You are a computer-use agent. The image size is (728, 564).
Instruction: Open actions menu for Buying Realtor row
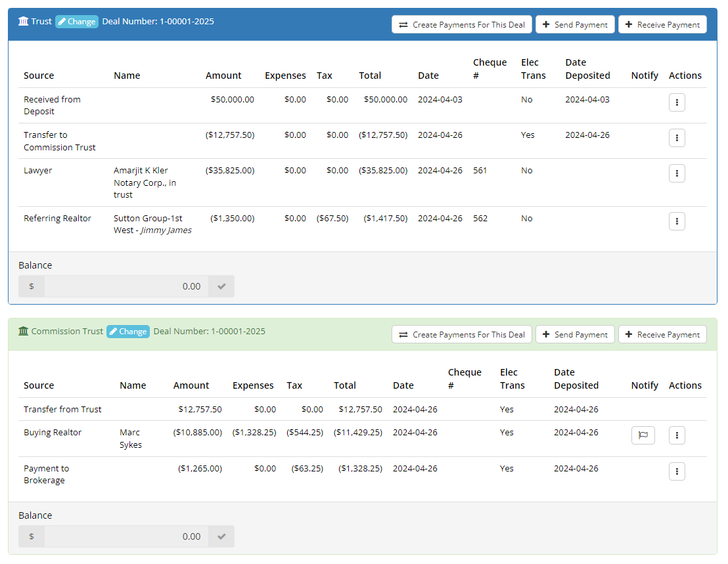pos(677,435)
